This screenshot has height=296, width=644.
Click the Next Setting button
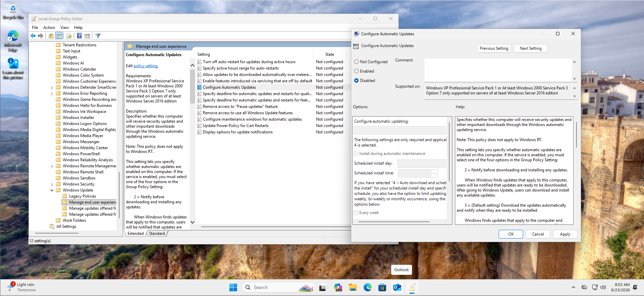(x=531, y=48)
